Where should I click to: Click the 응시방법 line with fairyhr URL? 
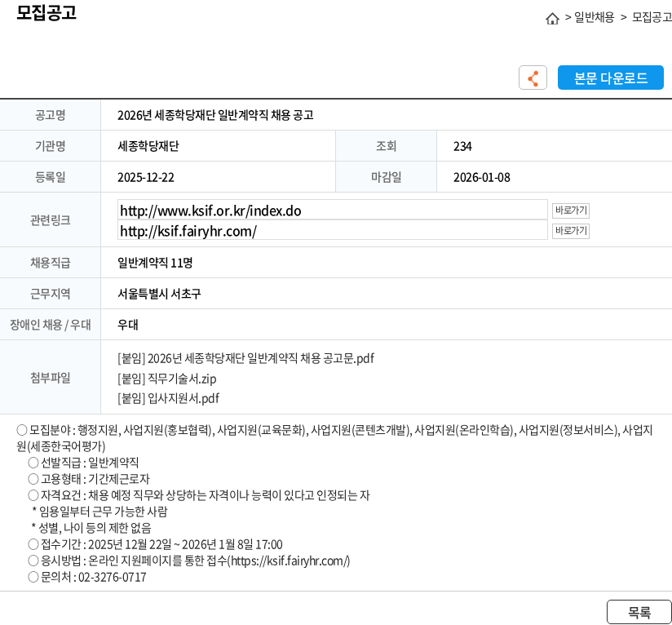(189, 561)
